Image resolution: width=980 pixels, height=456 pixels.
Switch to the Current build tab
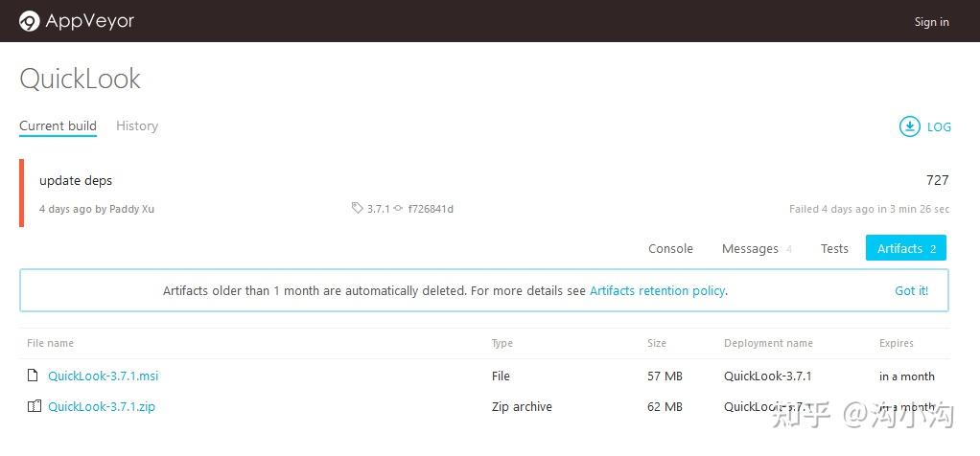(58, 126)
